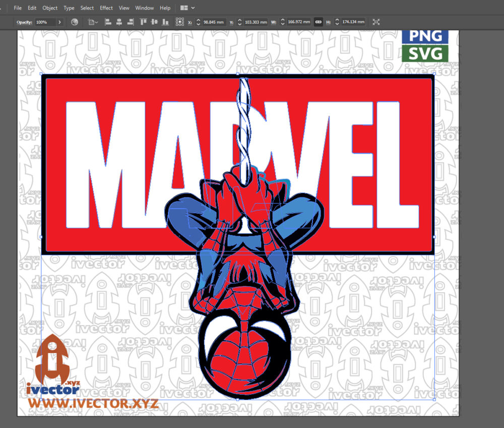Open the Effect menu
Image resolution: width=504 pixels, height=428 pixels.
[106, 8]
